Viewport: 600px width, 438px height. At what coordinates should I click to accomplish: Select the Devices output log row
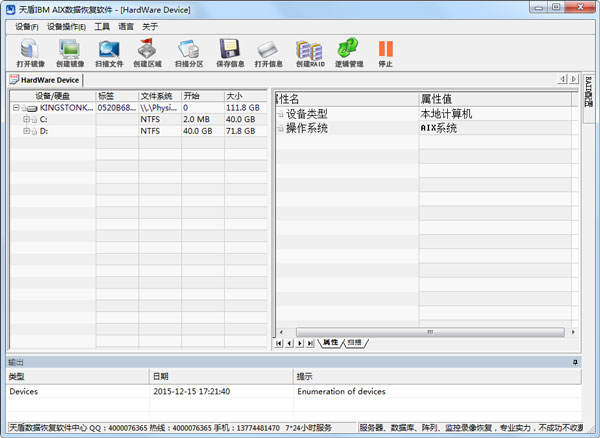[x=293, y=391]
